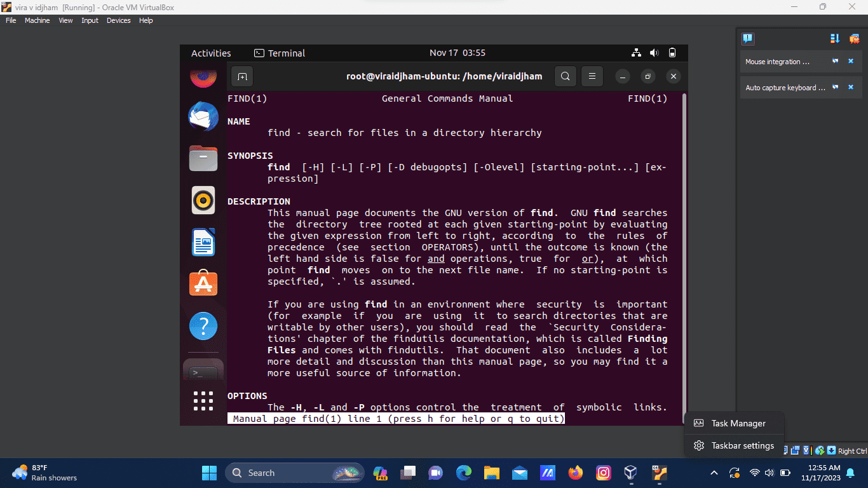Open Mail app in taskbar

520,473
